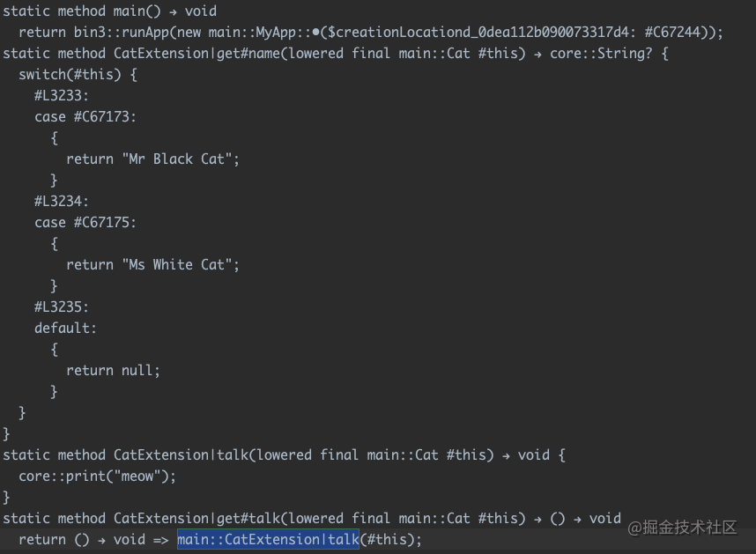Click the core::String? return type
Image resolution: width=756 pixels, height=554 pixels.
point(601,54)
